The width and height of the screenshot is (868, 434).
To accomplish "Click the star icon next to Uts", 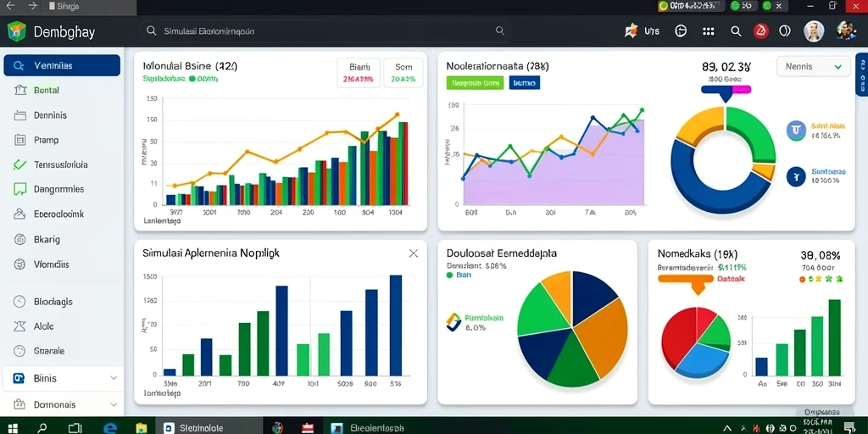I will [631, 31].
